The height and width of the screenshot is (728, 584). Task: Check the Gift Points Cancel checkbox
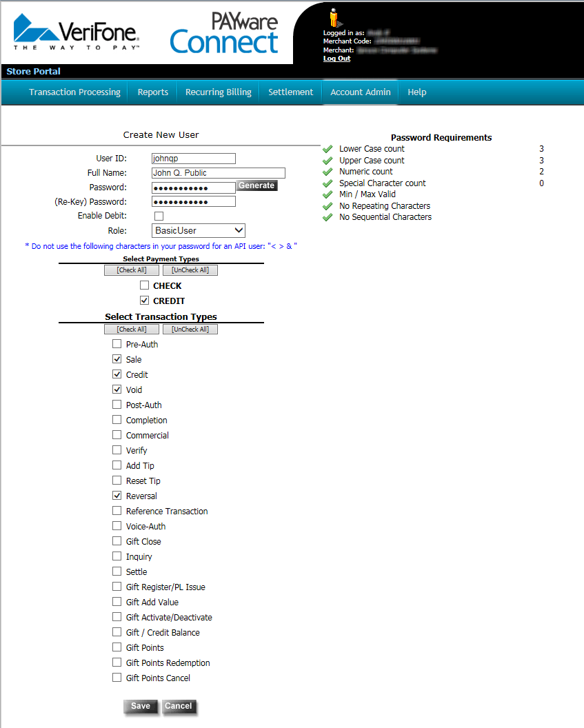117,678
